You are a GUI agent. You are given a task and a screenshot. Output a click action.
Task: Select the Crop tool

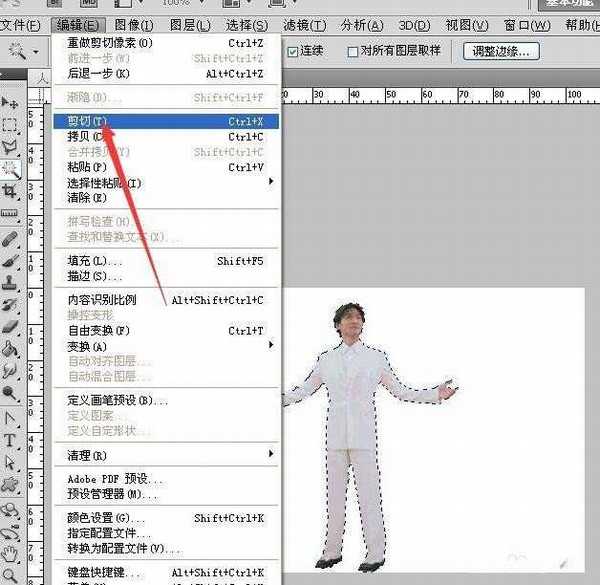click(x=11, y=191)
